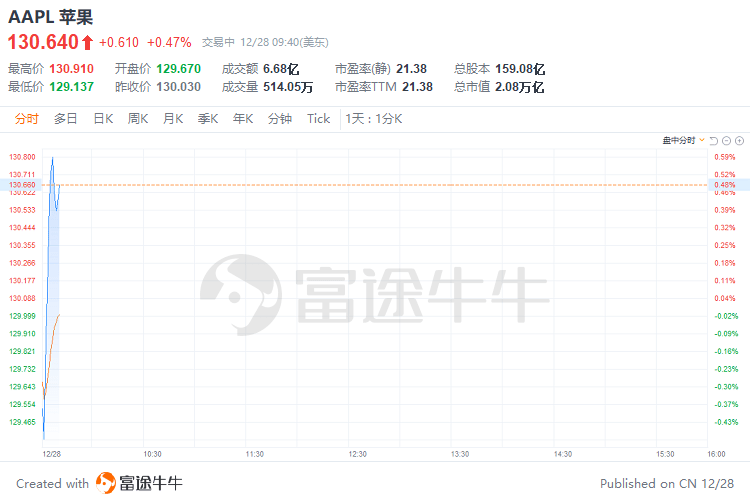Switch to the Tick tab
This screenshot has width=750, height=504.
(x=319, y=119)
